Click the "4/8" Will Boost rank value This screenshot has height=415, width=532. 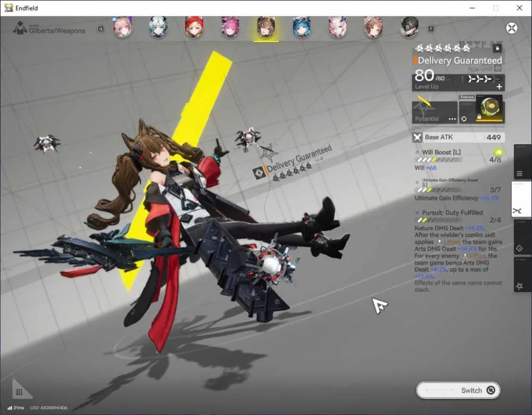tap(495, 160)
